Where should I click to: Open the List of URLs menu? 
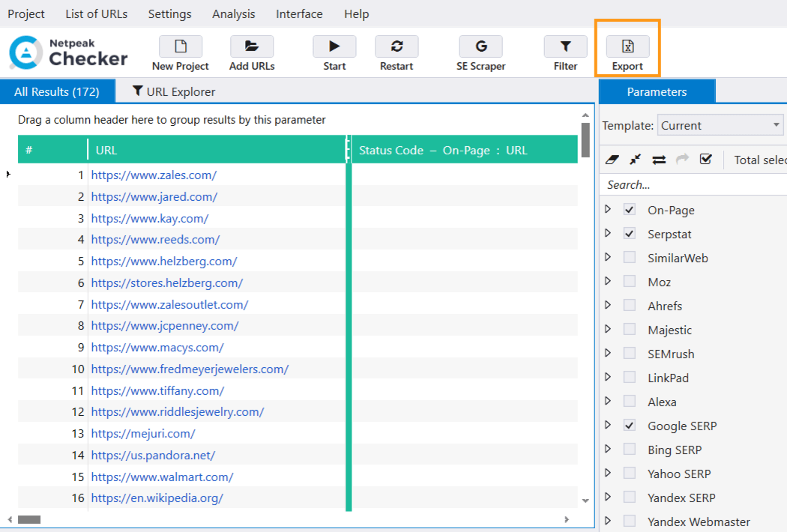coord(97,14)
